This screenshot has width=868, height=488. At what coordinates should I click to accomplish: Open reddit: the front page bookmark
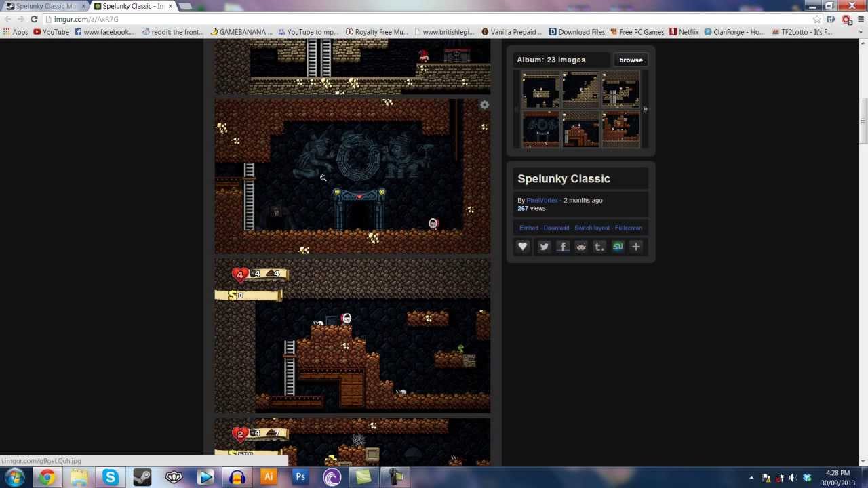173,32
